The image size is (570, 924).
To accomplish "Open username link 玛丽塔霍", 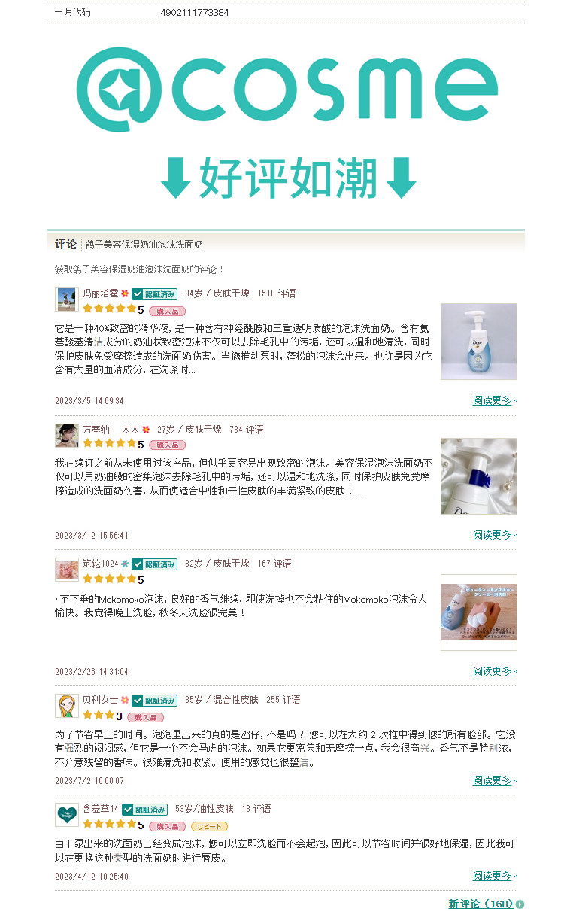I will click(100, 294).
